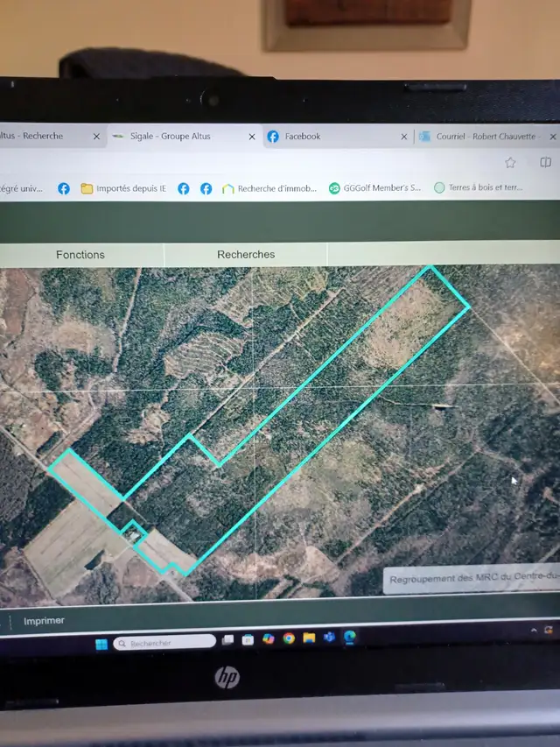Open Importés depuis IE bookmarks folder
The width and height of the screenshot is (560, 747).
pyautogui.click(x=123, y=188)
